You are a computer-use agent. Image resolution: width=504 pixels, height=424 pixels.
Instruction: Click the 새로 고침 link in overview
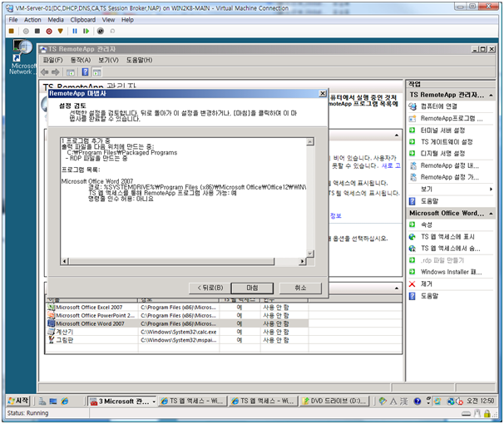pyautogui.click(x=391, y=165)
